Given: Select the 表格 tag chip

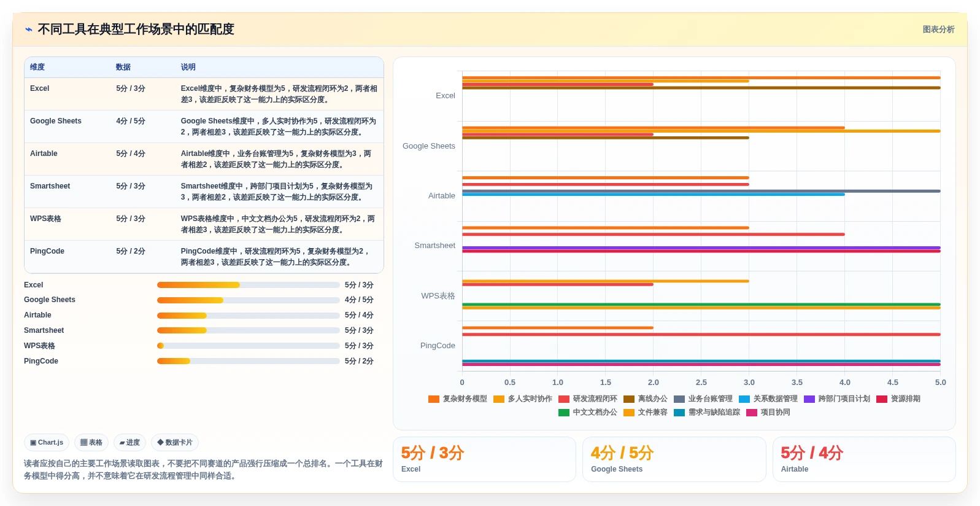Looking at the screenshot, I should pyautogui.click(x=91, y=442).
